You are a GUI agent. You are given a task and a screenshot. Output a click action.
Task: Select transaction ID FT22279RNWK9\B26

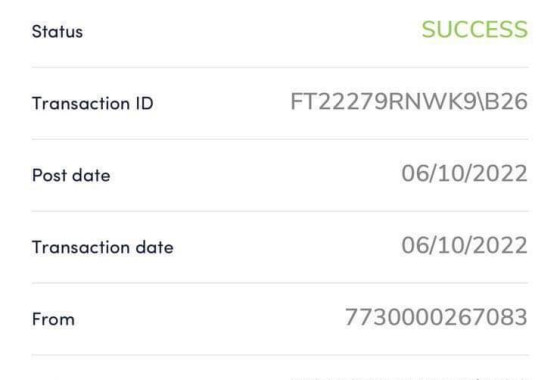pyautogui.click(x=409, y=101)
